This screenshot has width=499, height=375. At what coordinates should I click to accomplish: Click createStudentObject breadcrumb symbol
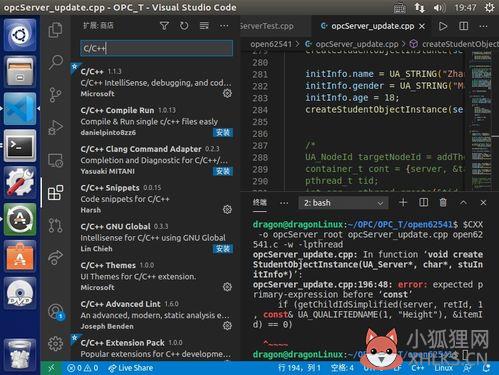pos(454,44)
